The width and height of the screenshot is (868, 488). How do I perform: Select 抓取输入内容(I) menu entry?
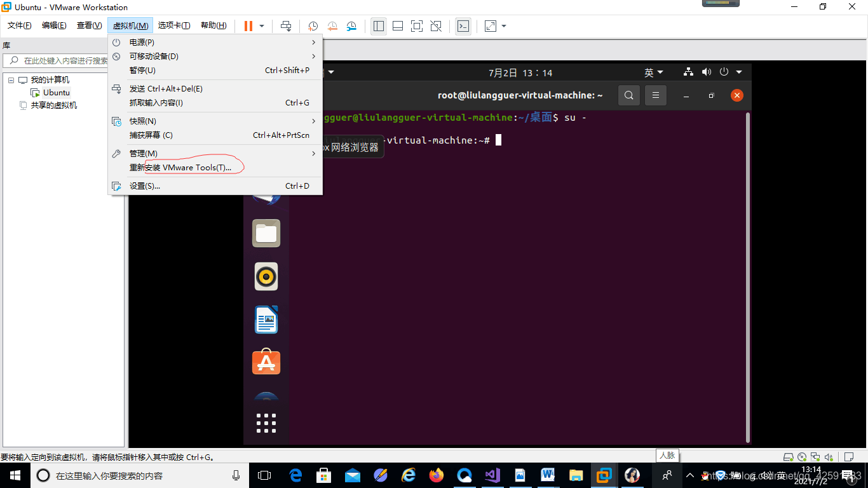215,102
